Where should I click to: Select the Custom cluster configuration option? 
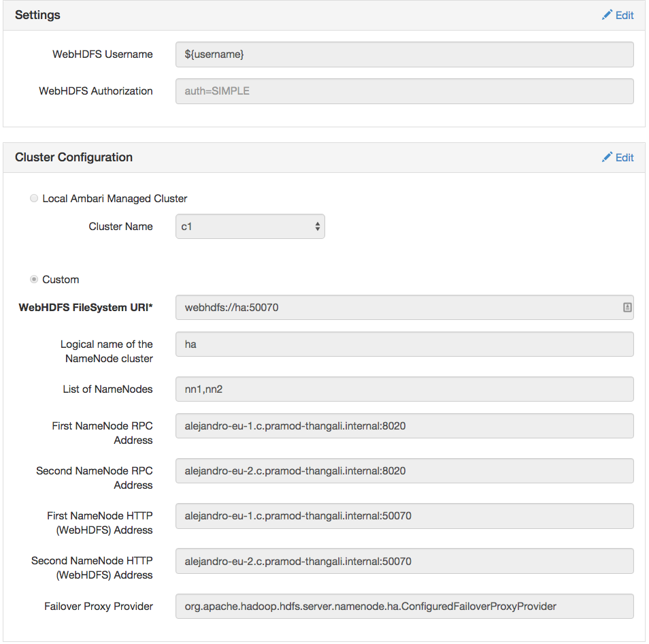(34, 279)
